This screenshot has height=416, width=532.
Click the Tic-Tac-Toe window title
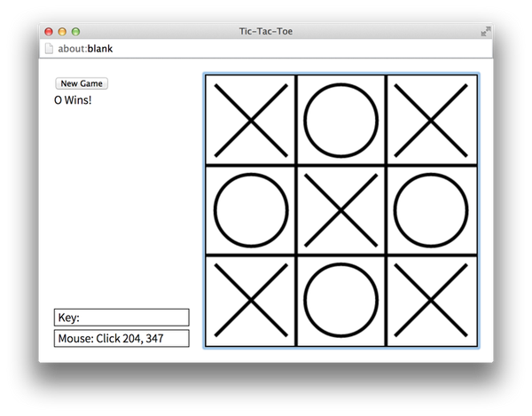pyautogui.click(x=266, y=31)
